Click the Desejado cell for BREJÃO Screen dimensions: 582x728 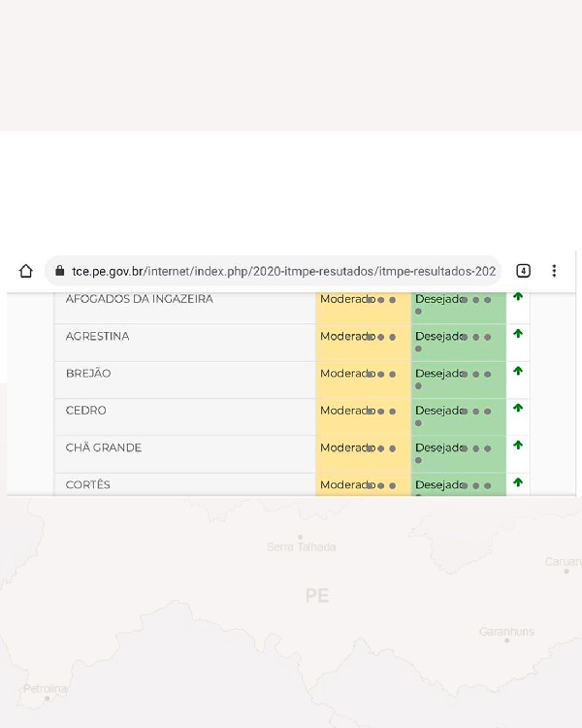pyautogui.click(x=459, y=380)
